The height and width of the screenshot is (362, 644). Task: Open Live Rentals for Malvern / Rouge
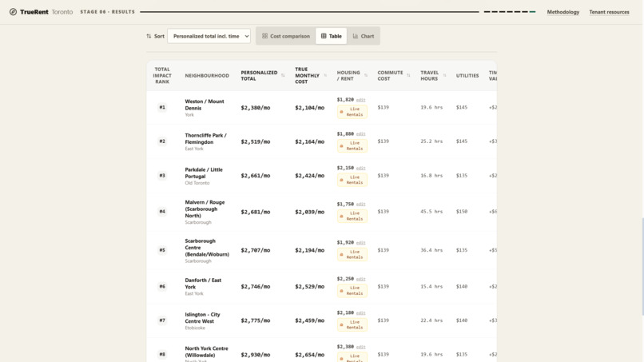coord(352,216)
